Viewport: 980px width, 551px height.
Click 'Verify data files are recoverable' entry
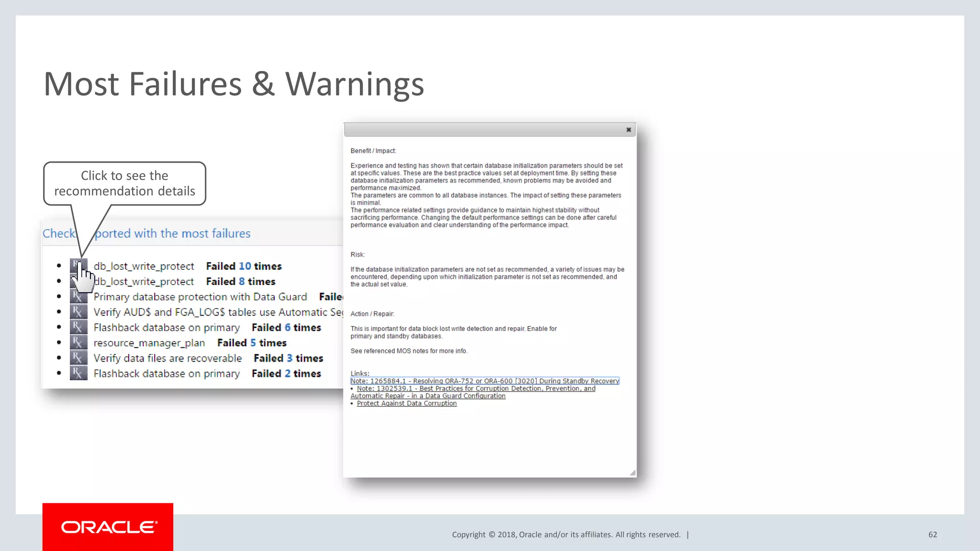168,358
